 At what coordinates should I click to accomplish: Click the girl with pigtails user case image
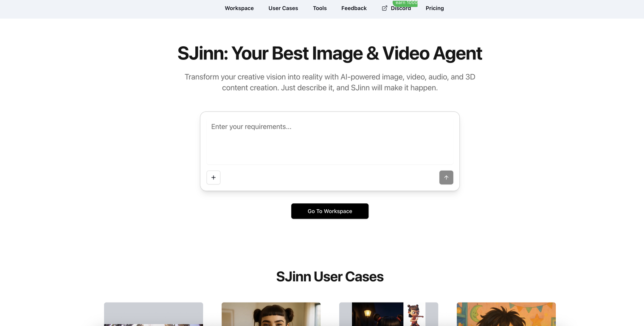point(271,314)
